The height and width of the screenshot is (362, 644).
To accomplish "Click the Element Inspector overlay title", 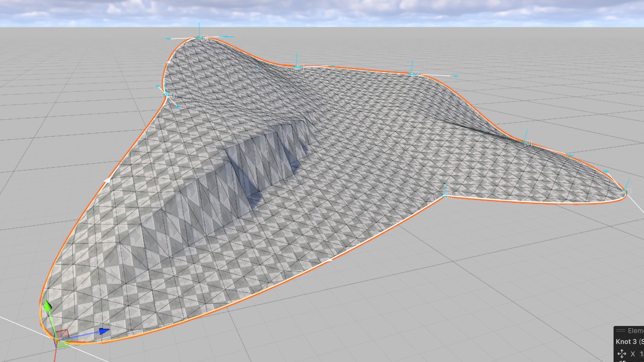I will coord(635,331).
